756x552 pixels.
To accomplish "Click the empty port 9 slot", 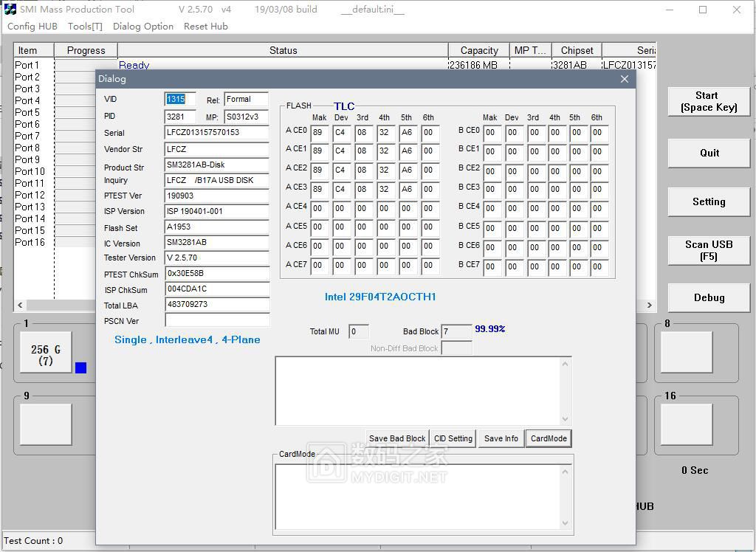I will coord(46,424).
